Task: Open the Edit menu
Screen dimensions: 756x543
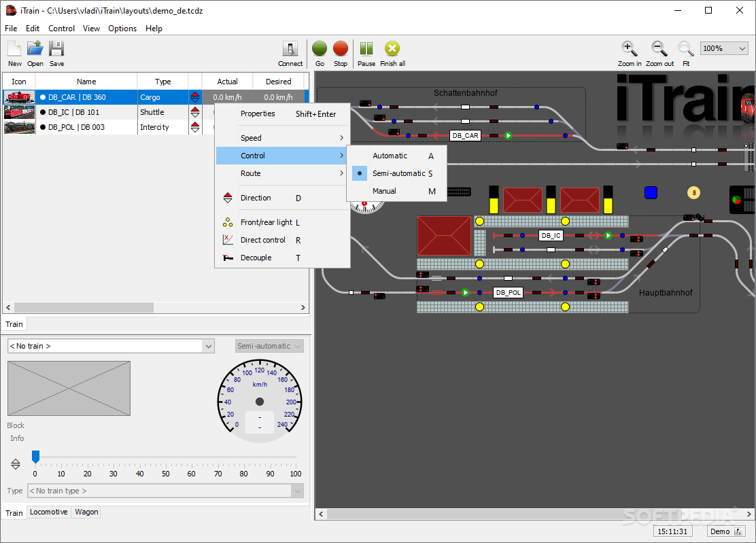Action: click(33, 29)
